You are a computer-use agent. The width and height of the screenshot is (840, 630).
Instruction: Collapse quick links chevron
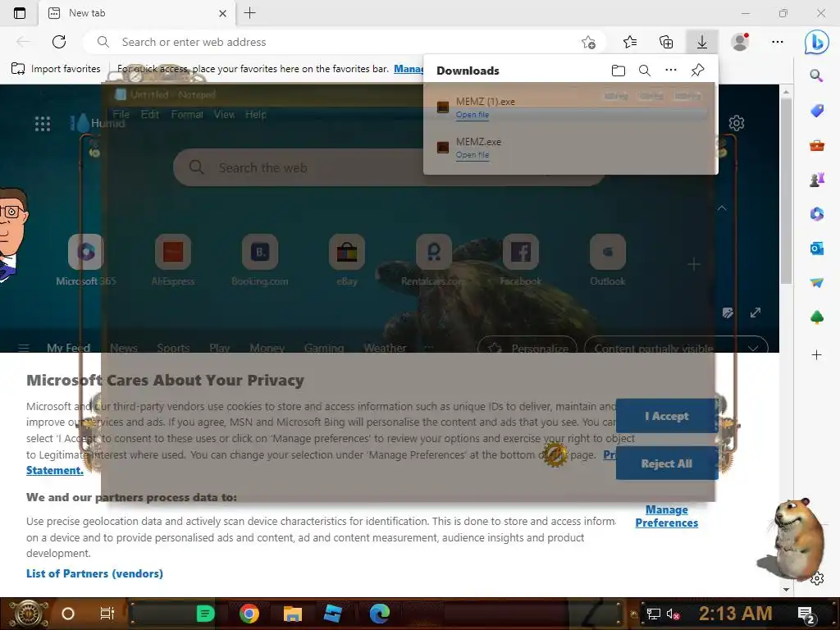pyautogui.click(x=722, y=208)
